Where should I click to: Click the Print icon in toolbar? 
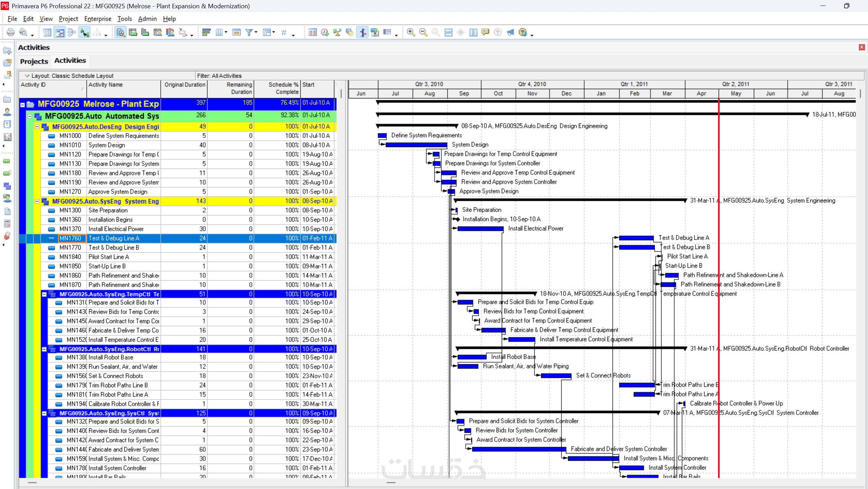click(x=11, y=32)
